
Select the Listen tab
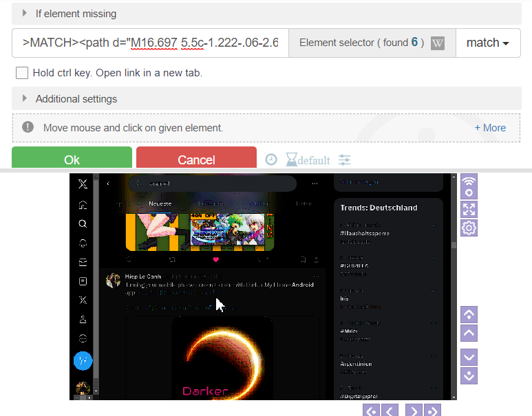tap(304, 204)
